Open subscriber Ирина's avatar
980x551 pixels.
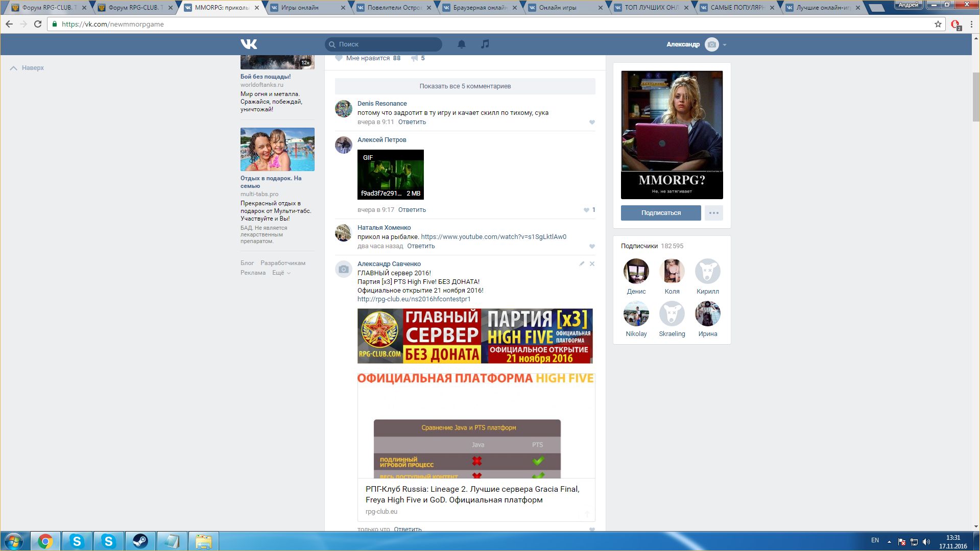coord(708,314)
